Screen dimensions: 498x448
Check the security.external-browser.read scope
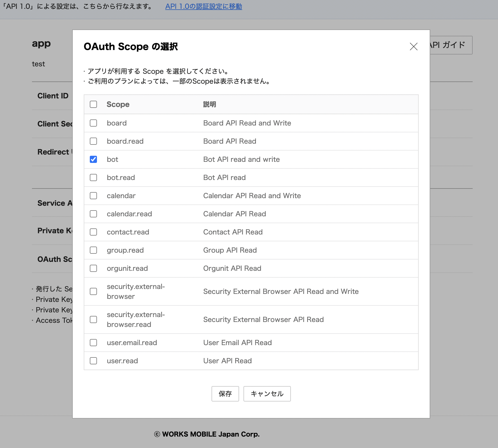[93, 319]
